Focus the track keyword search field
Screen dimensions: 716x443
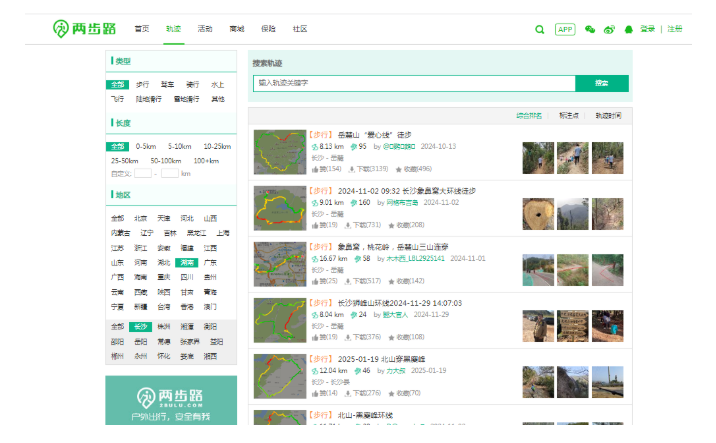pos(414,83)
